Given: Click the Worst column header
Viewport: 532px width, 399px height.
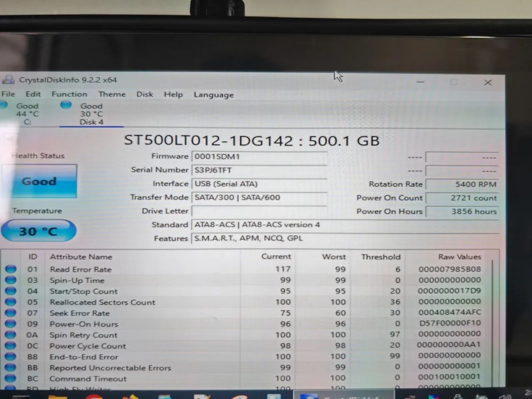Looking at the screenshot, I should pyautogui.click(x=334, y=256).
